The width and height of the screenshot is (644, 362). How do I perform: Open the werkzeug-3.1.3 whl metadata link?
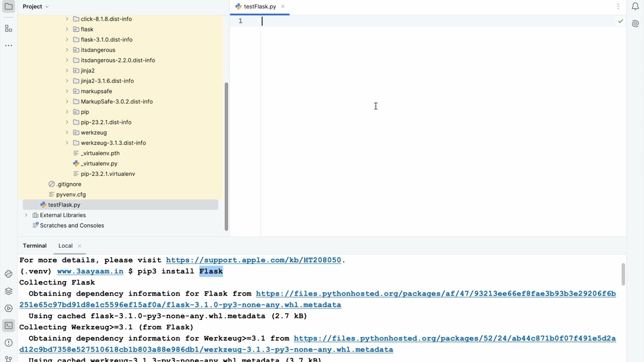[206, 349]
